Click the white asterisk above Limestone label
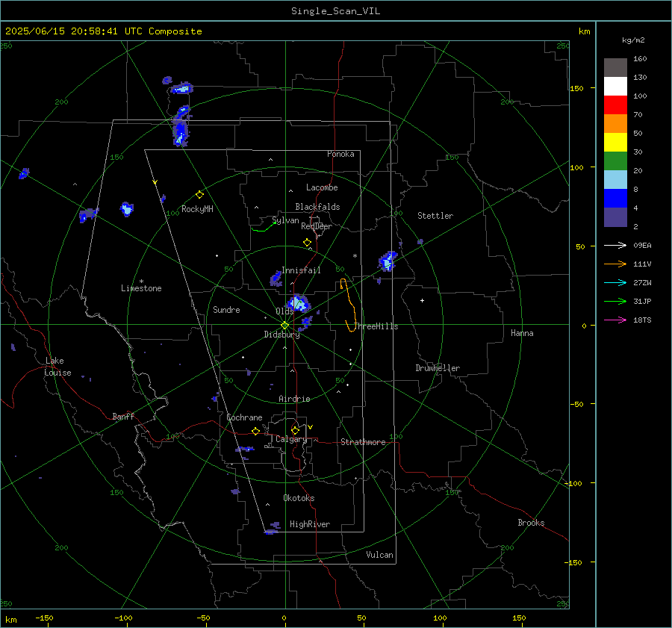Image resolution: width=672 pixels, height=628 pixels. pos(141,282)
